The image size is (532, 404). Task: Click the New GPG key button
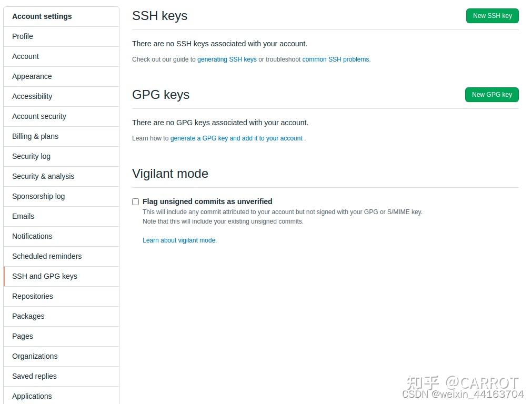coord(491,95)
